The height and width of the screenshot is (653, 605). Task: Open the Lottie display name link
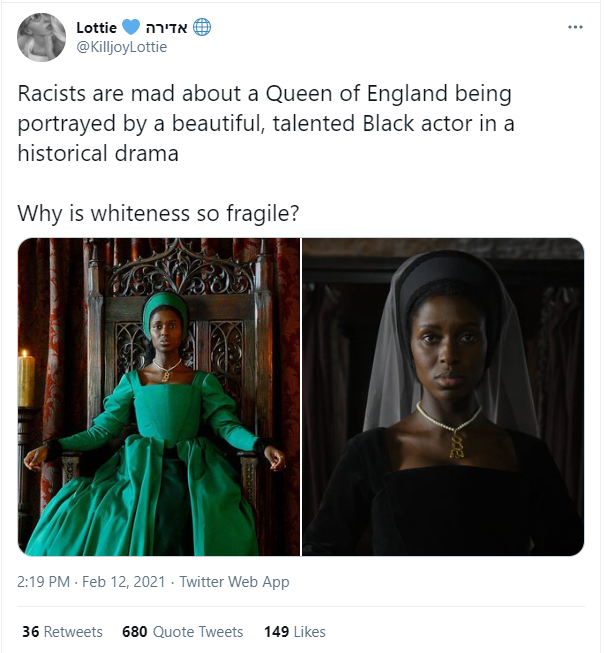(98, 27)
